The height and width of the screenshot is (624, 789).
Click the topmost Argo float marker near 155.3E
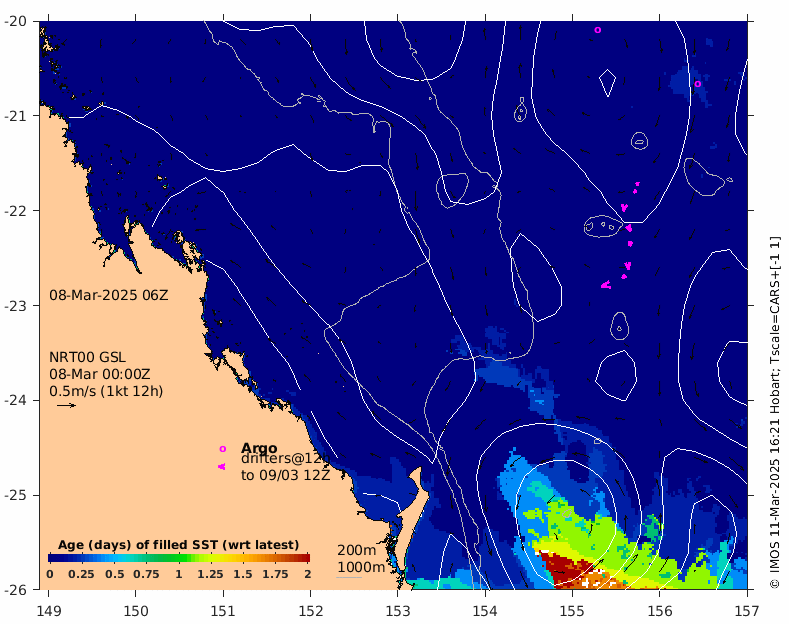point(598,30)
